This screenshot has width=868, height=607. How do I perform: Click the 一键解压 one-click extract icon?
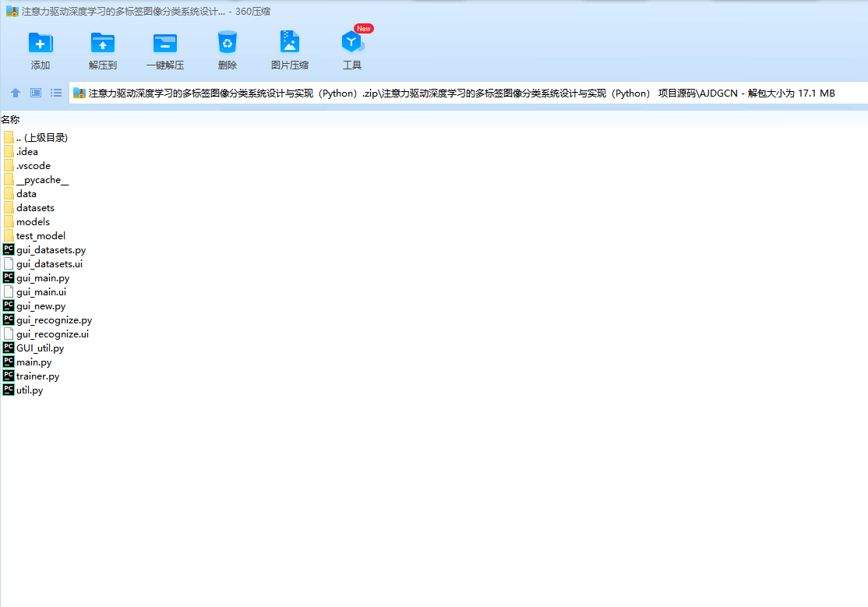click(x=165, y=43)
